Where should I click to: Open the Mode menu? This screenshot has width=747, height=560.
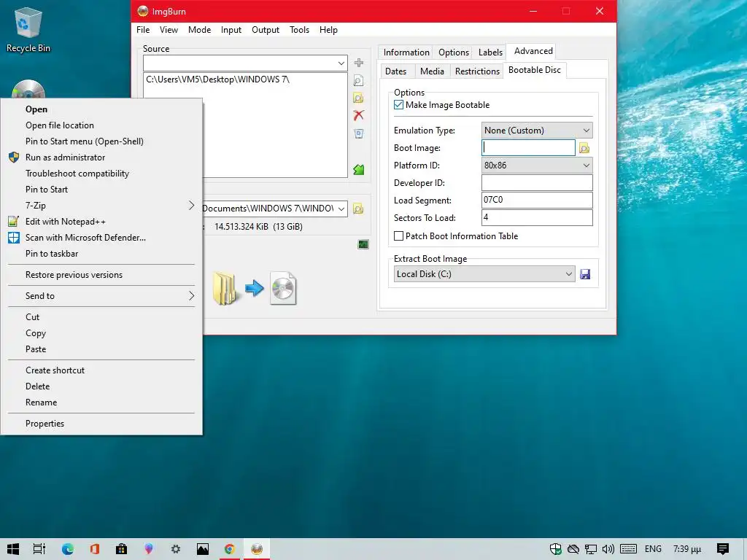pos(199,29)
